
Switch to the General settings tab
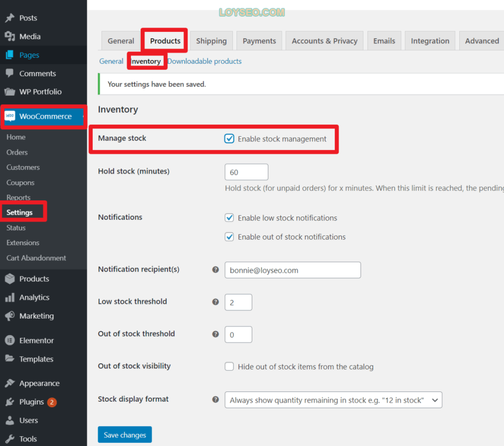(121, 41)
